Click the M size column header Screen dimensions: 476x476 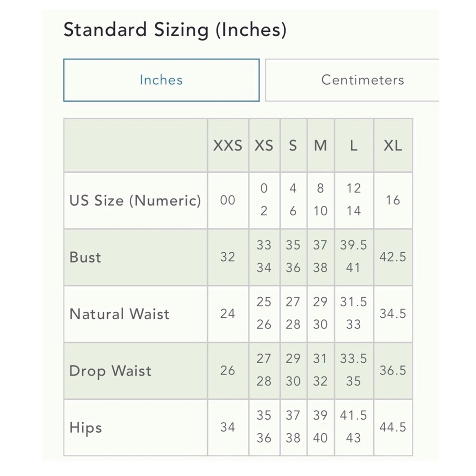click(x=320, y=145)
